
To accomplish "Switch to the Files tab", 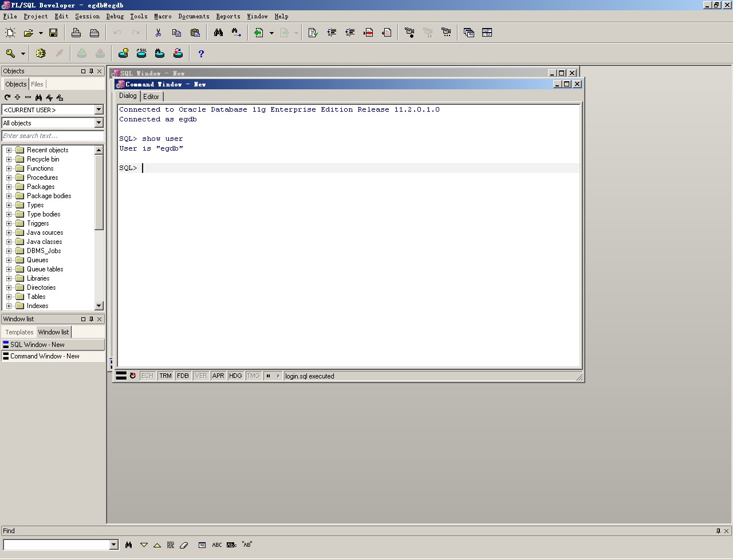I will 37,84.
